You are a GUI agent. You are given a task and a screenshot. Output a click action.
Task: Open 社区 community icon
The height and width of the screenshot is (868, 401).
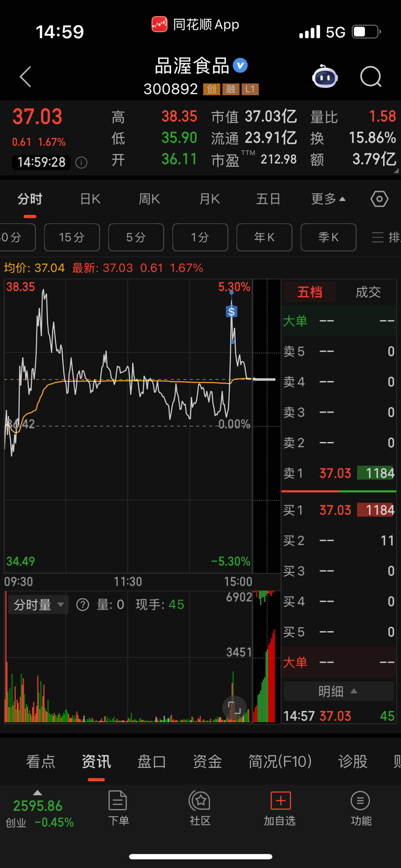click(x=200, y=808)
